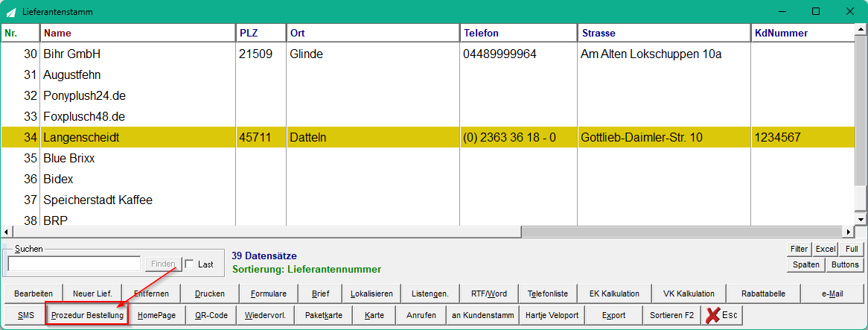This screenshot has width=868, height=330.
Task: Click the Bearbeiten button
Action: coord(33,293)
